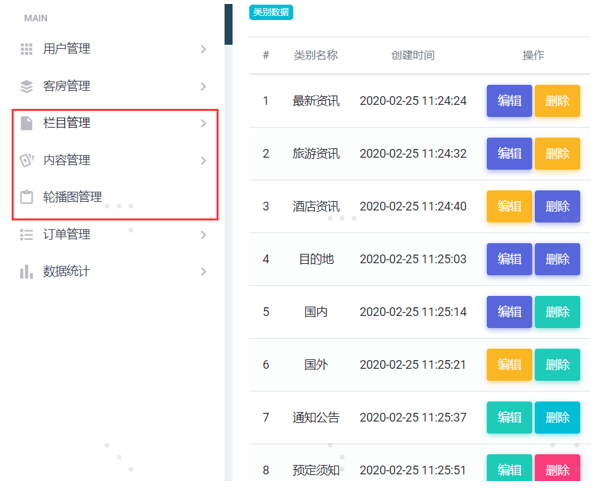The image size is (614, 497).
Task: Select the 通知公告 category name cell
Action: [x=316, y=417]
